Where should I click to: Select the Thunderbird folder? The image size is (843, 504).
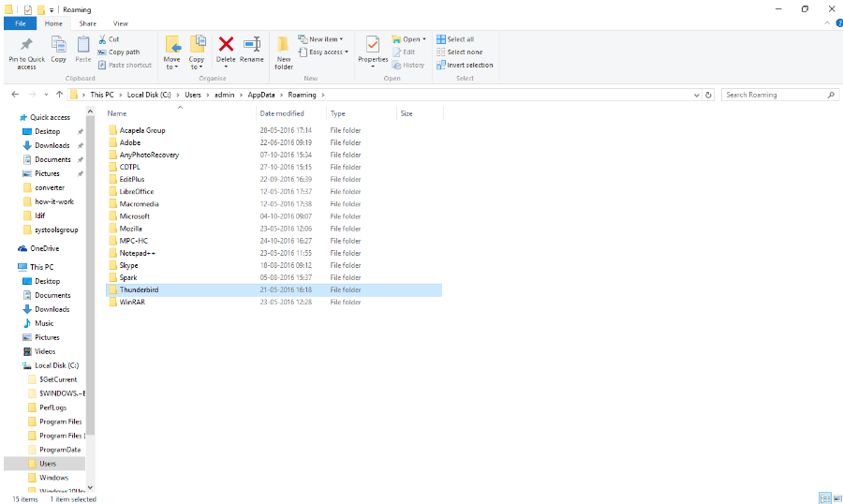tap(274, 289)
